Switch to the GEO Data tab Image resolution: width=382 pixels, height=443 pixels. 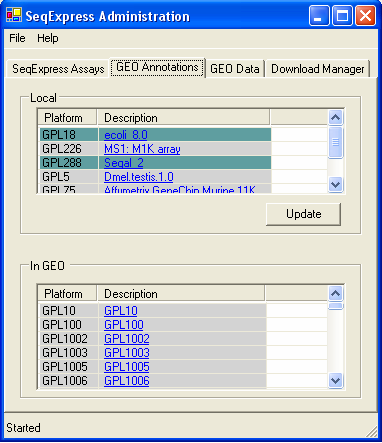coord(235,69)
